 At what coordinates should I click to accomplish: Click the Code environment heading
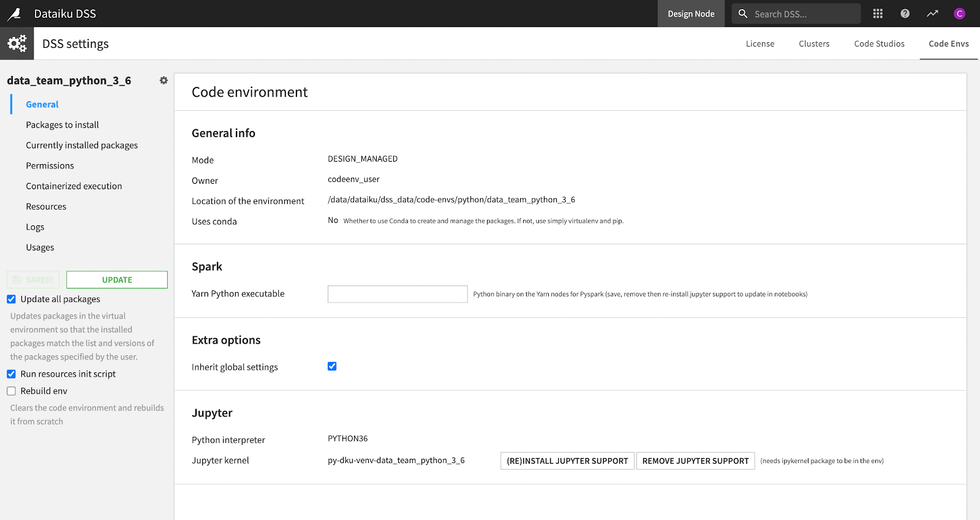click(250, 92)
